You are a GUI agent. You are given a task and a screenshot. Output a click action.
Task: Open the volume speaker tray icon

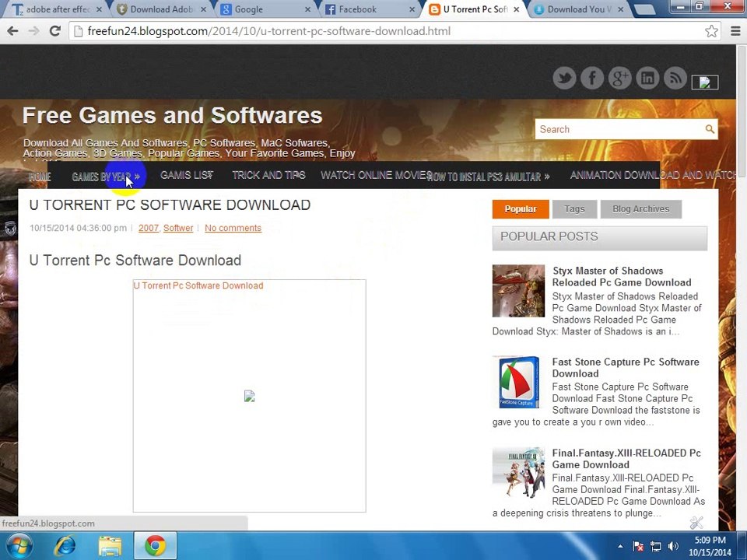673,546
